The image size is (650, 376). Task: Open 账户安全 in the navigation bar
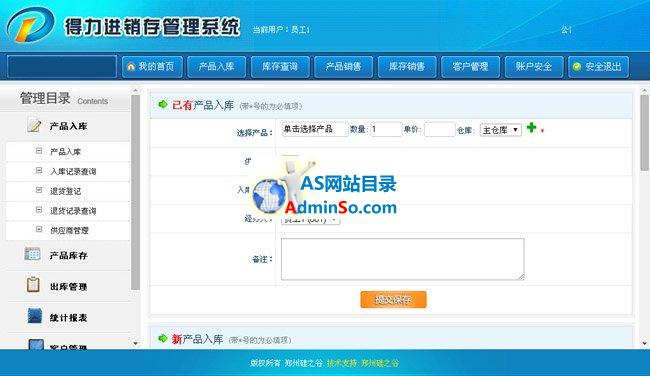click(534, 67)
